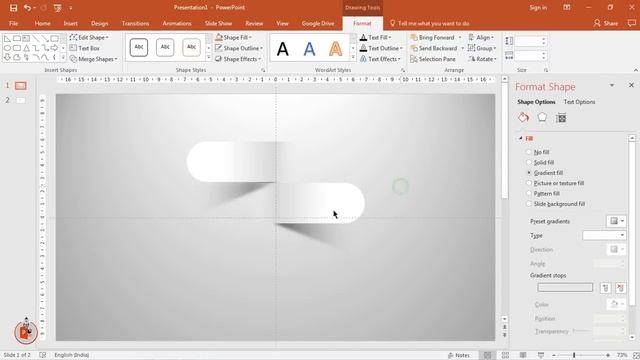Close the Format Shape pane

tap(631, 85)
